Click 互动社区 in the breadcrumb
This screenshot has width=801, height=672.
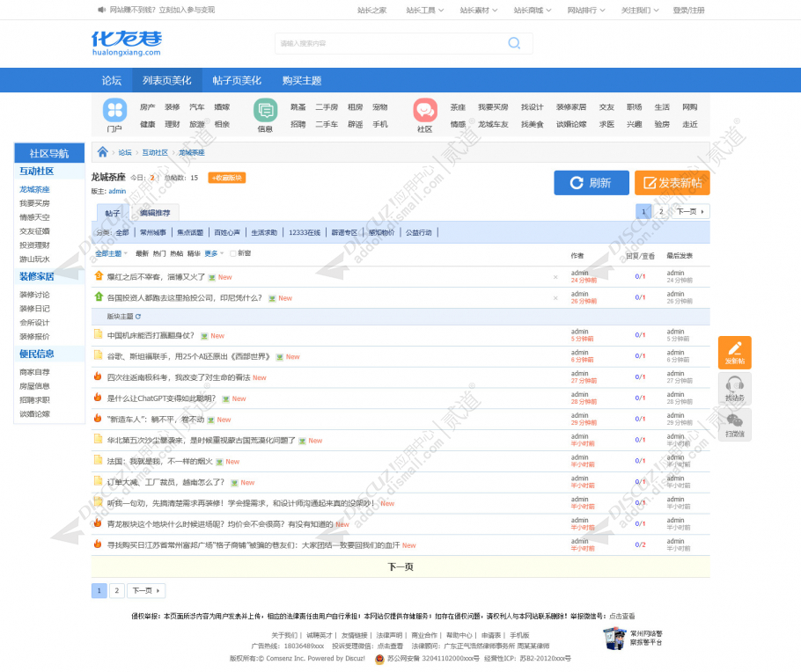pos(155,153)
